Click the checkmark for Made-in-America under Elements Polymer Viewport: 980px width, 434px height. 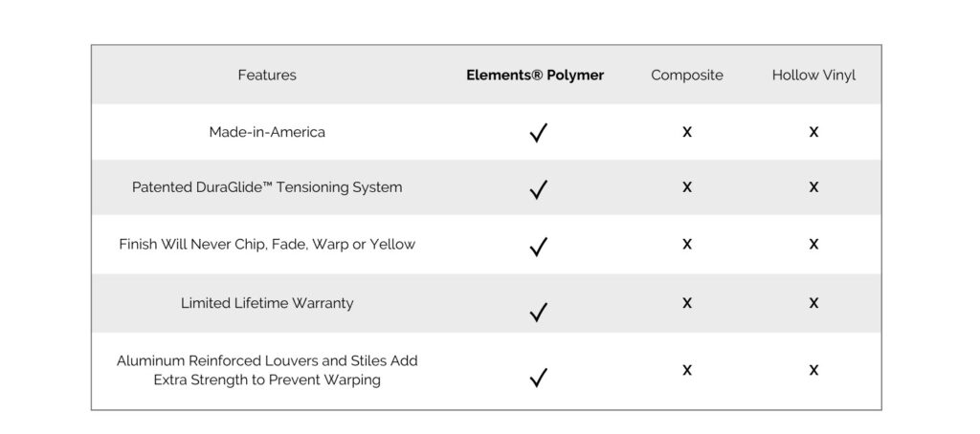tap(538, 132)
